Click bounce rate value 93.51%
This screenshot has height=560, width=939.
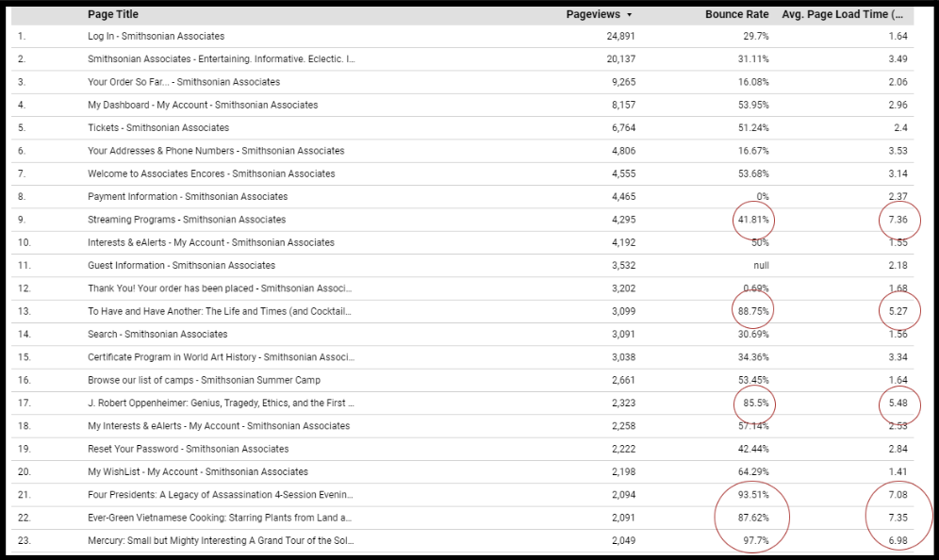tap(753, 495)
